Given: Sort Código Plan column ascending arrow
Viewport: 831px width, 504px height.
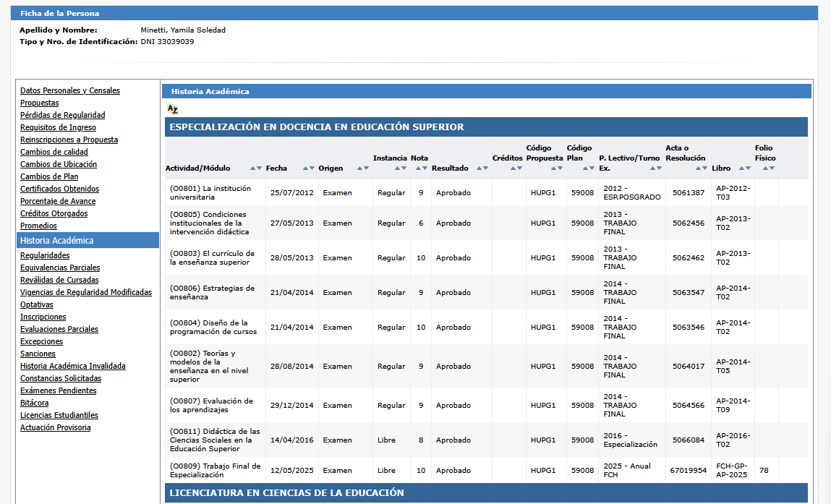Looking at the screenshot, I should pyautogui.click(x=586, y=168).
